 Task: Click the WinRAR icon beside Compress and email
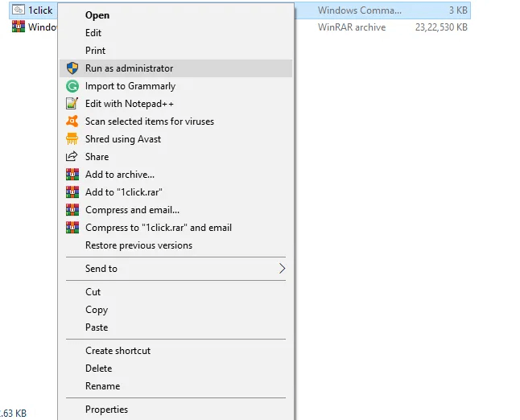[72, 210]
